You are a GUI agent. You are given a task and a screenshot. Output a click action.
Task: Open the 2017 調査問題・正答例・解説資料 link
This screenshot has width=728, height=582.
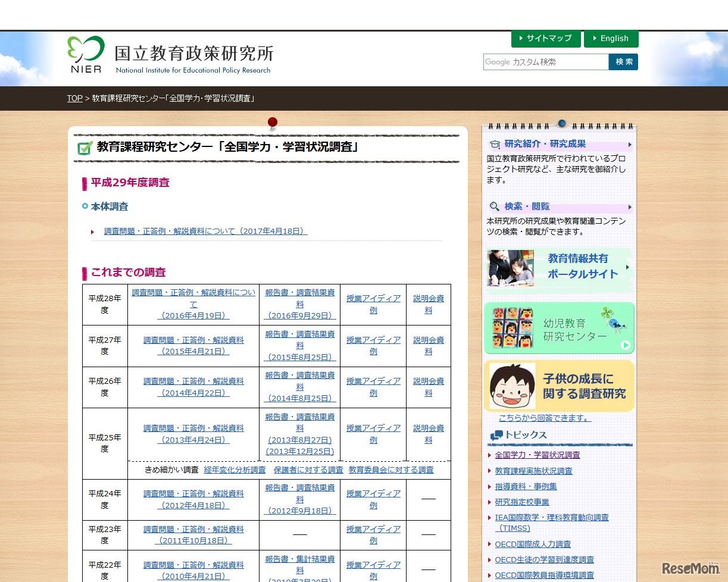click(x=205, y=231)
